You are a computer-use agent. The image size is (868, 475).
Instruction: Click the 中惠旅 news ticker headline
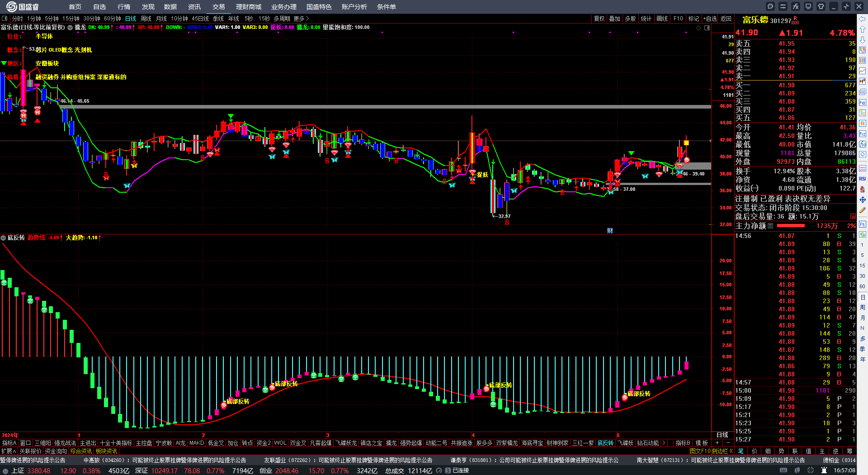pyautogui.click(x=165, y=460)
